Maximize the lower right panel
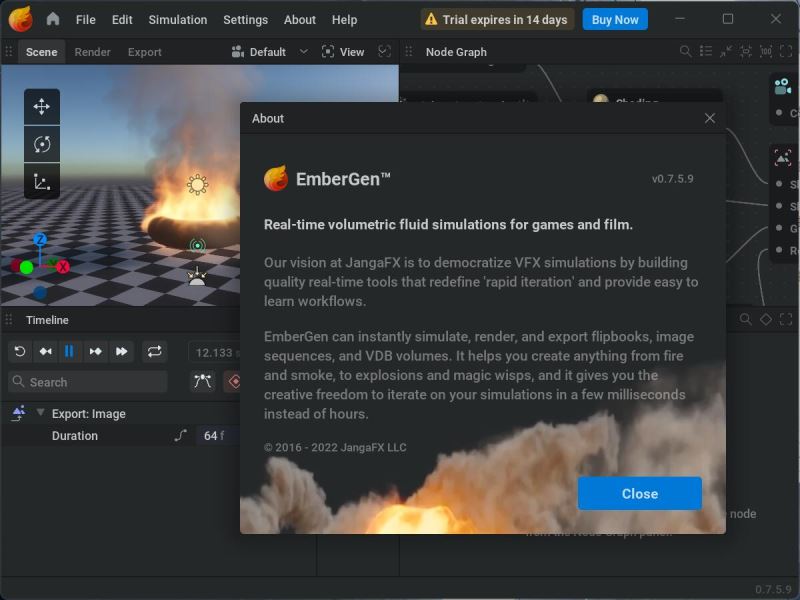Image resolution: width=800 pixels, height=600 pixels. coord(786,319)
